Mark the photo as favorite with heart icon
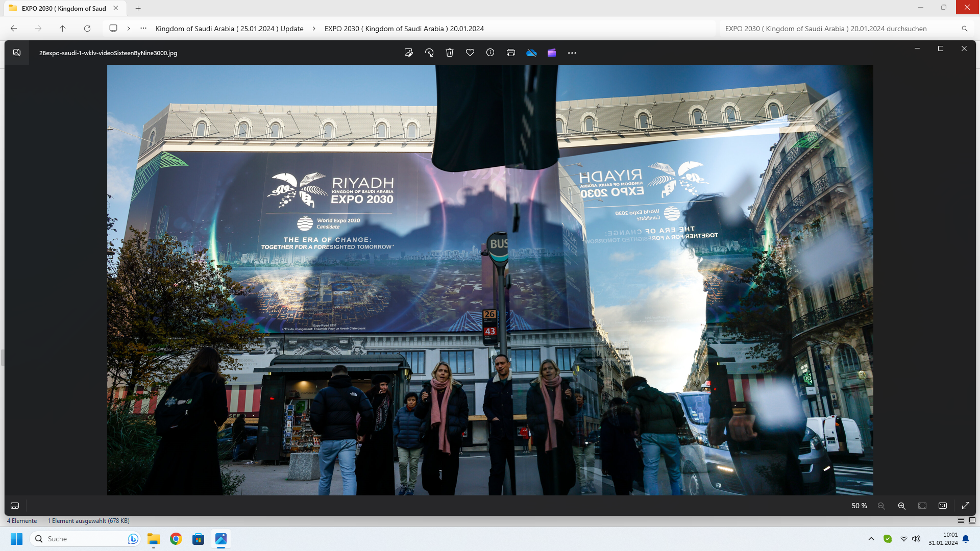 tap(470, 53)
